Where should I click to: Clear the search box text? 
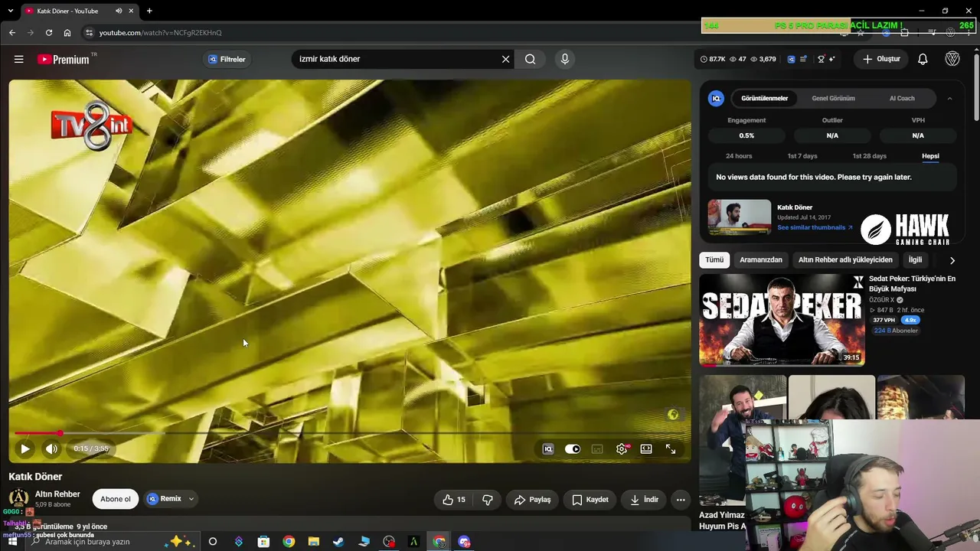pyautogui.click(x=505, y=59)
